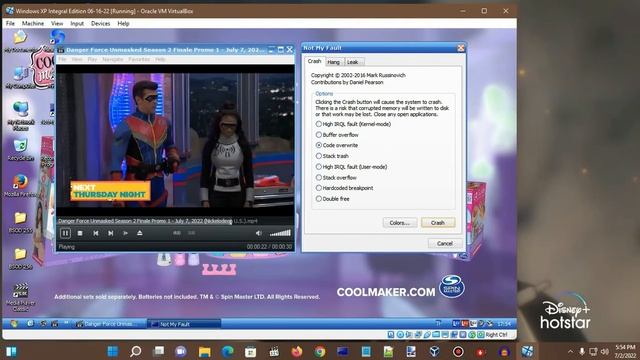
Task: Select the Buffer overflow crash option
Action: (337, 135)
